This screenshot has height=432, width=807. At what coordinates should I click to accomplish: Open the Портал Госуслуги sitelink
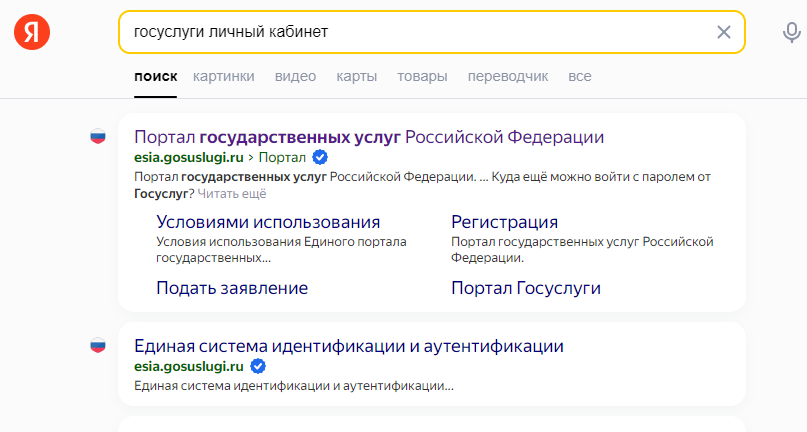point(526,288)
